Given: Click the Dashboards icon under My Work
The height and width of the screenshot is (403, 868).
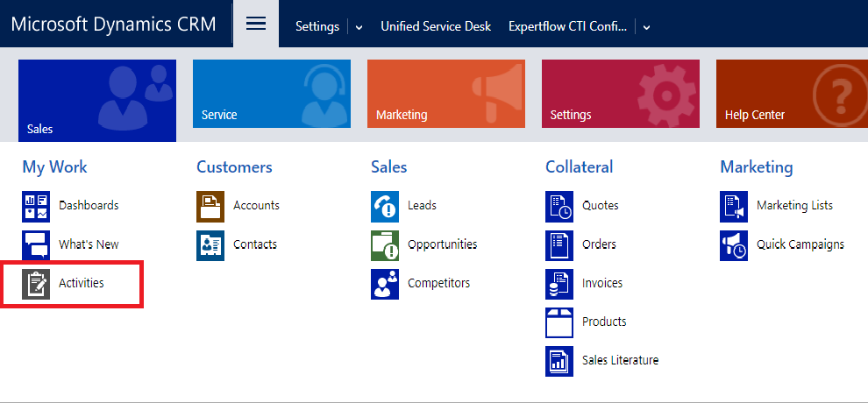Looking at the screenshot, I should pos(36,206).
